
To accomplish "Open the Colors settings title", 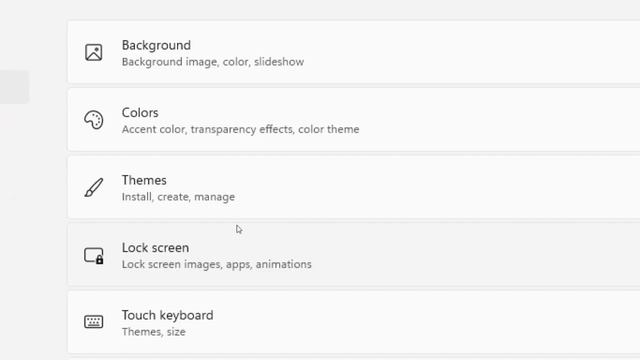I will [140, 113].
